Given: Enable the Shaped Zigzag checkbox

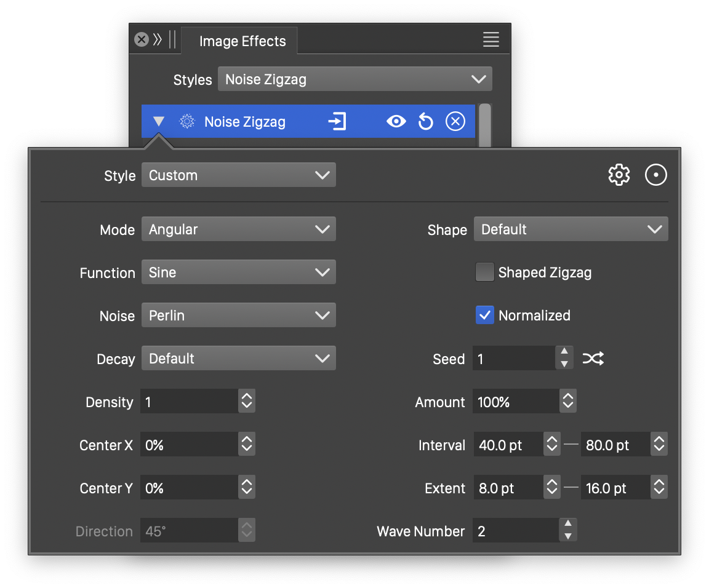Looking at the screenshot, I should pos(485,272).
